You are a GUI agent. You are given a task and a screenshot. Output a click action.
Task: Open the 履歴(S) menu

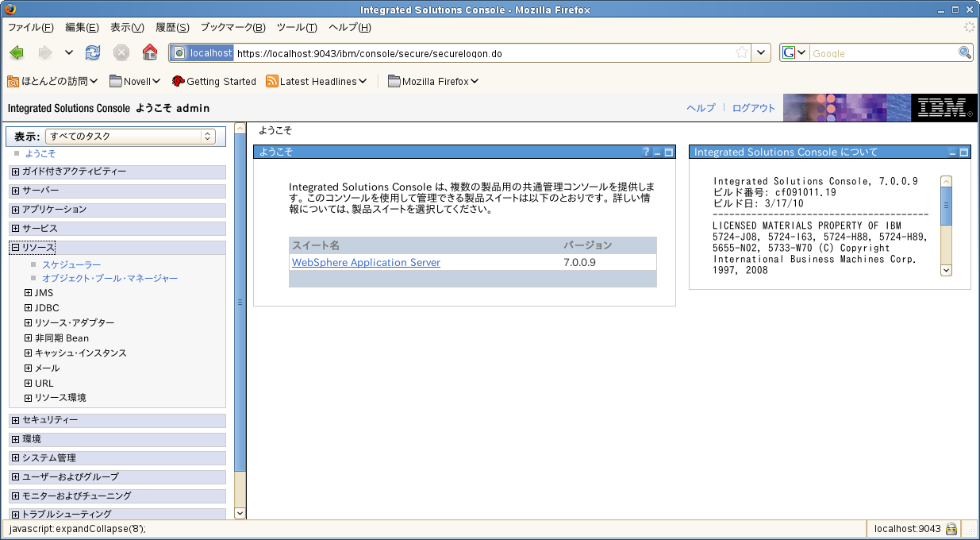[x=172, y=27]
